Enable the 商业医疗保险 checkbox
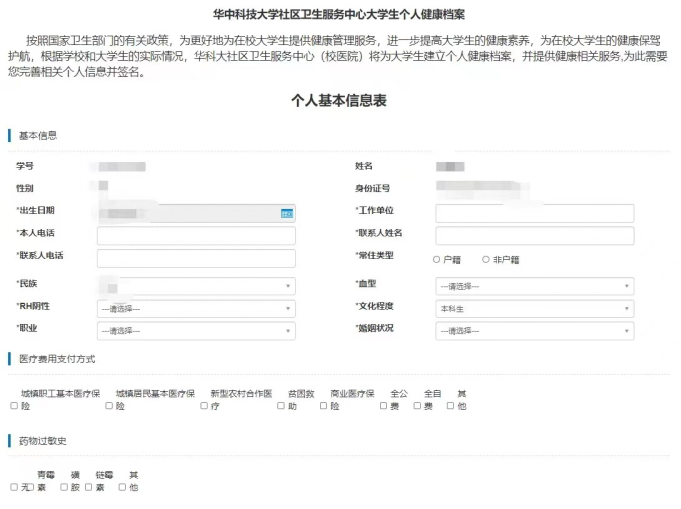Screen dimensions: 681x509 coord(324,406)
